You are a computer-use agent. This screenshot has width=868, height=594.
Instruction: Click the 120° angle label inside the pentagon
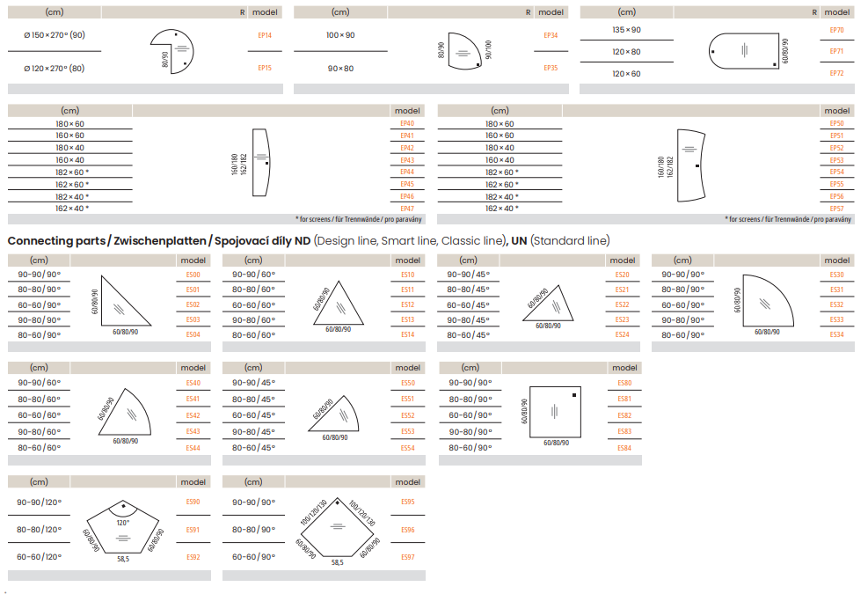[x=123, y=523]
